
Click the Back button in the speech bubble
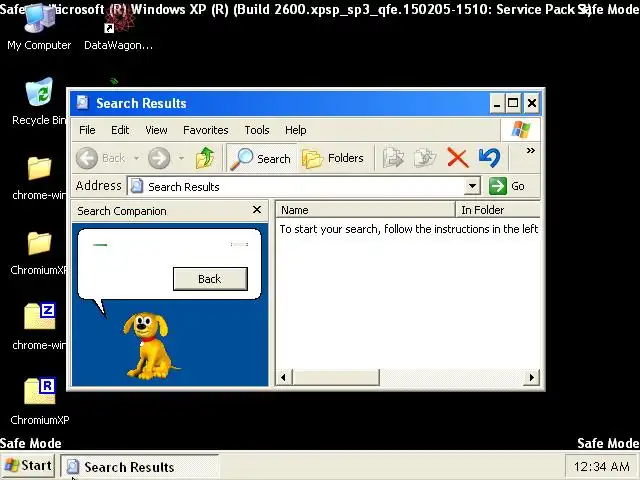(210, 279)
